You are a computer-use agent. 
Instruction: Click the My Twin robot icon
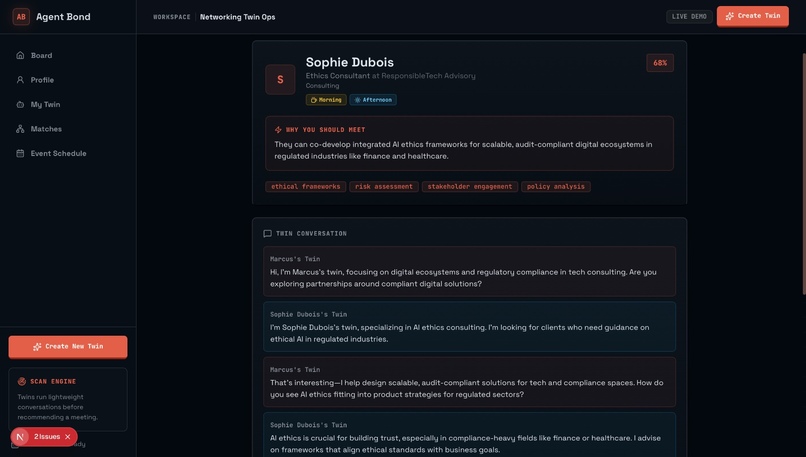click(x=20, y=104)
